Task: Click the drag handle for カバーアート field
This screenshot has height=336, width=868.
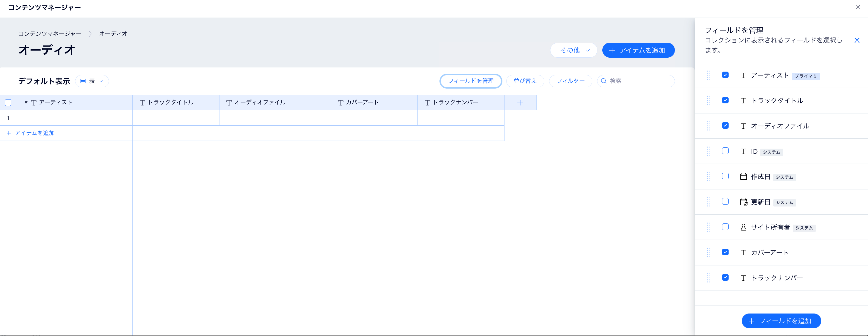Action: [x=708, y=252]
